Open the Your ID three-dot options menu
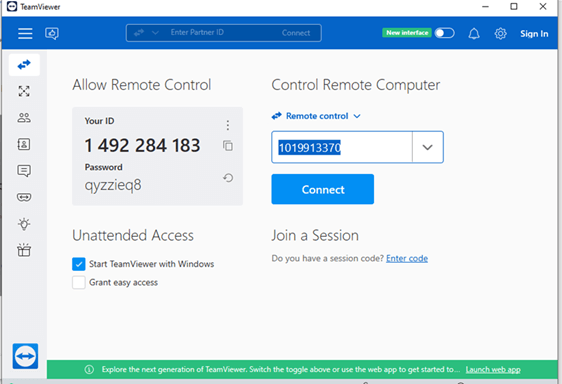 [x=228, y=125]
